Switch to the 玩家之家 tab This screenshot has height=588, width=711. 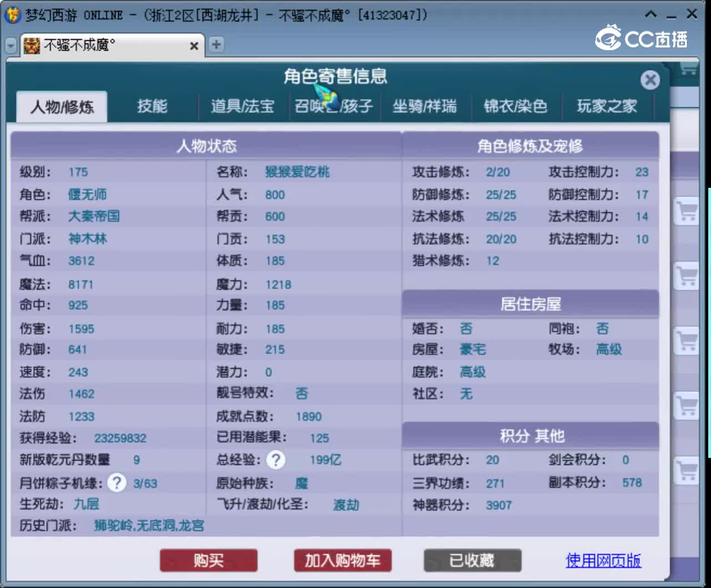click(x=607, y=106)
